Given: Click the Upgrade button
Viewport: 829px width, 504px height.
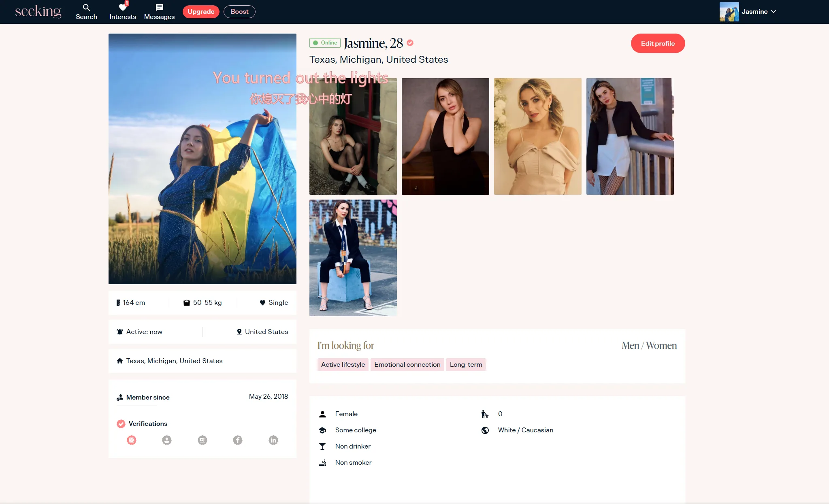Looking at the screenshot, I should (x=201, y=12).
